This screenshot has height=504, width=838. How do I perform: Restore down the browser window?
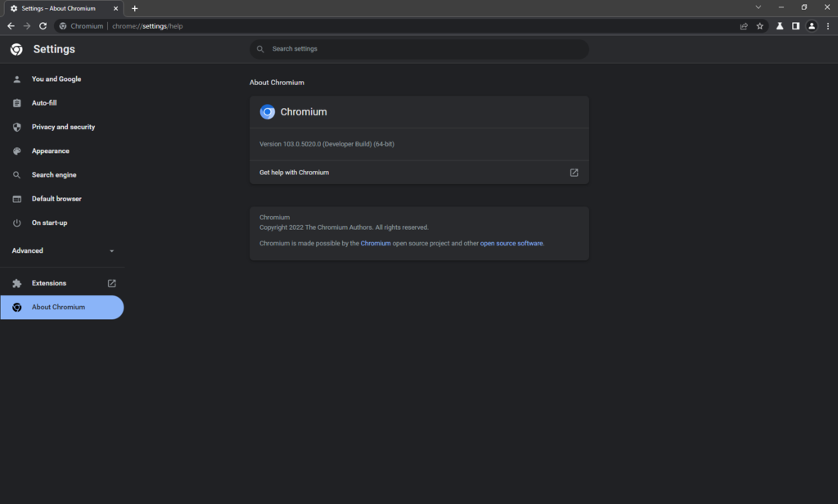tap(804, 7)
